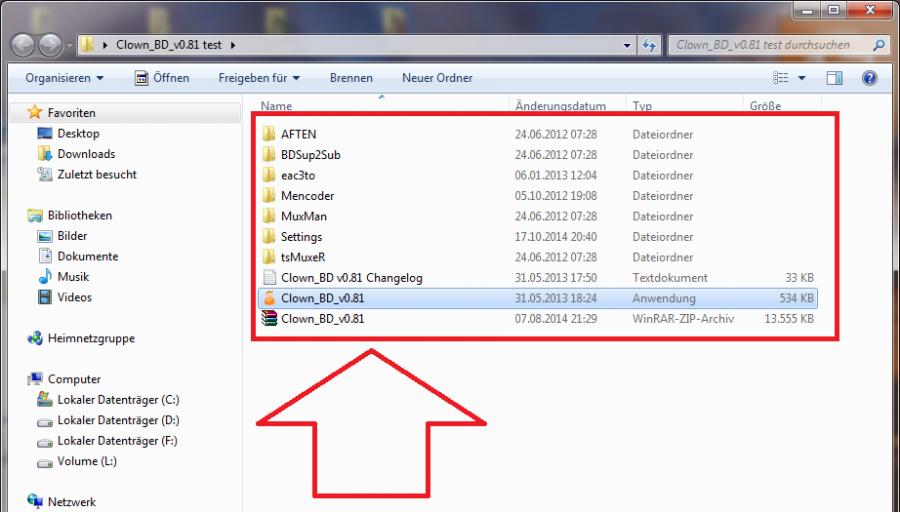Click the Changelog text document icon
This screenshot has width=900, height=512.
pos(269,278)
